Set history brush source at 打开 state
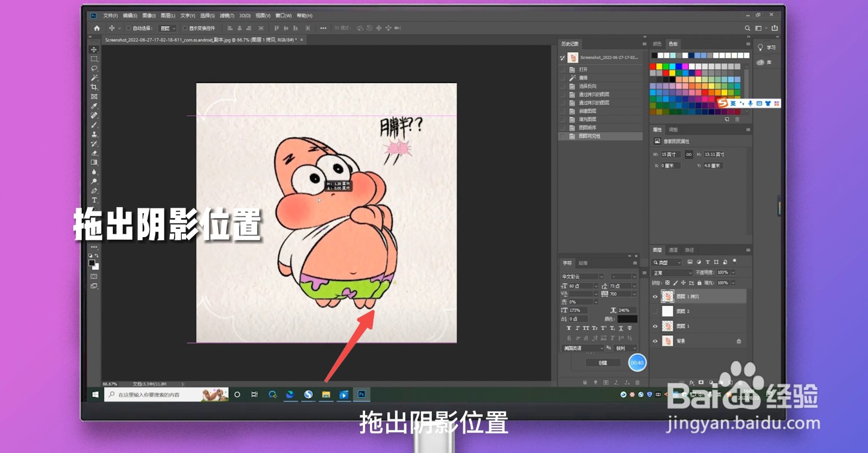868x453 pixels. click(563, 69)
